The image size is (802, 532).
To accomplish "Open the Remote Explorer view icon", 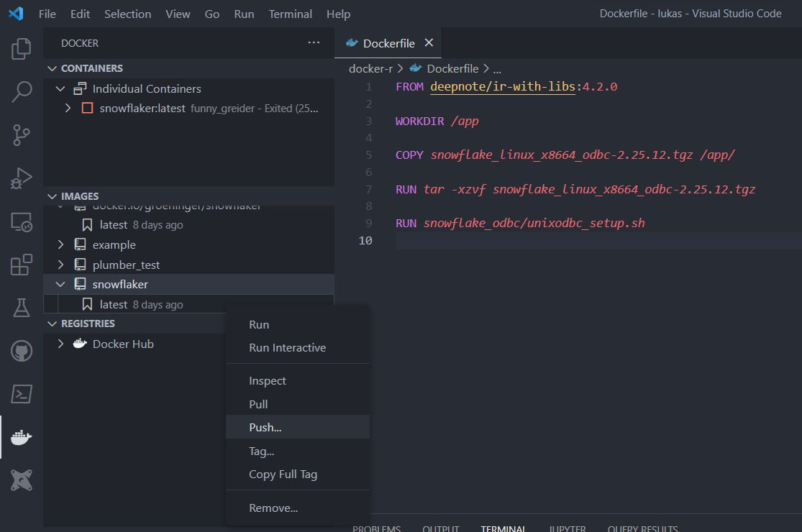I will click(21, 222).
